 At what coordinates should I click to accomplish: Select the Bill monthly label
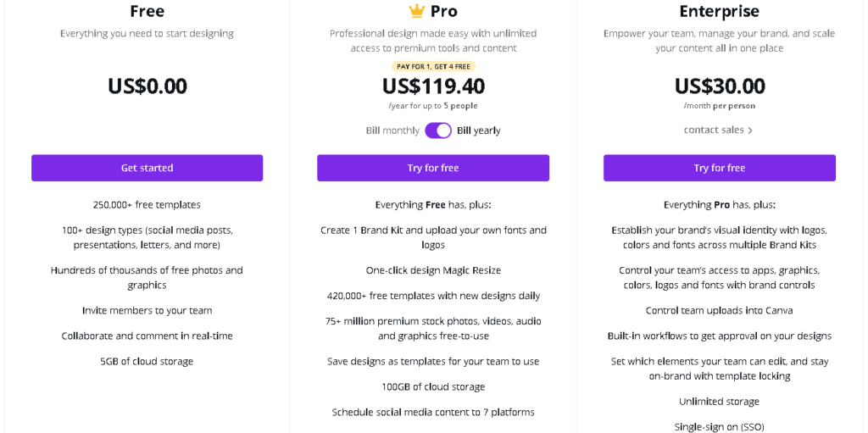click(x=392, y=130)
